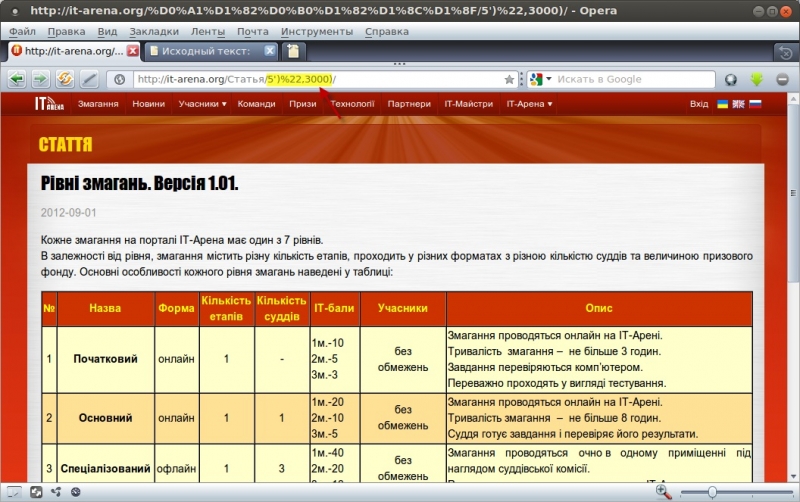
Task: Open downloads via the green down arrow icon
Action: [757, 80]
